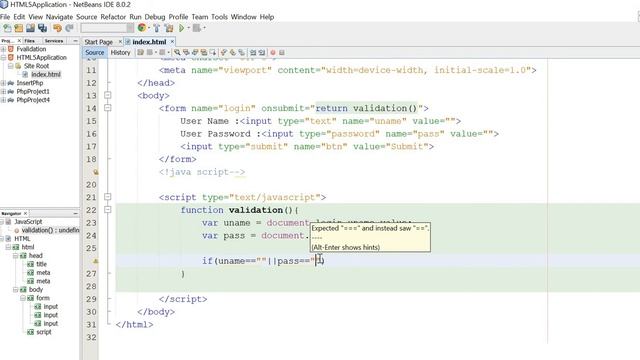Viewport: 640px width, 360px height.
Task: Switch to the Files panel tab
Action: 29,41
